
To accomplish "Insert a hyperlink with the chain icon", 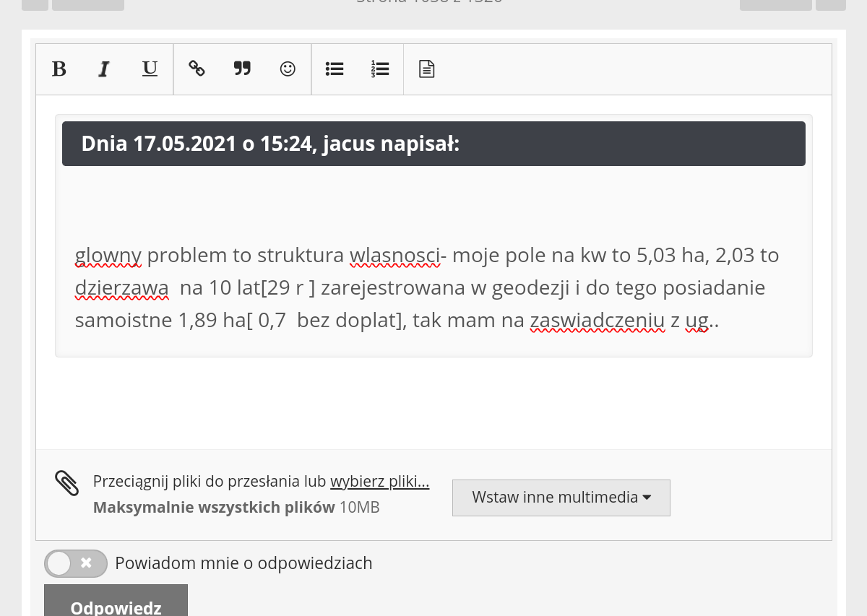I will click(197, 69).
